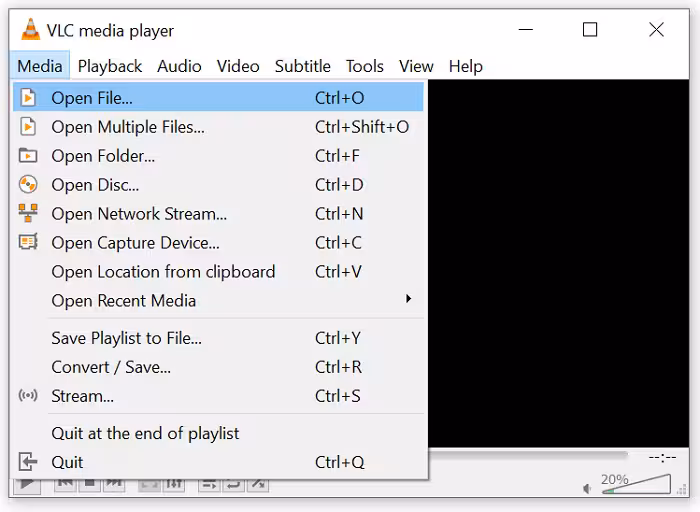This screenshot has width=700, height=512.
Task: Maximize the VLC window
Action: point(590,30)
